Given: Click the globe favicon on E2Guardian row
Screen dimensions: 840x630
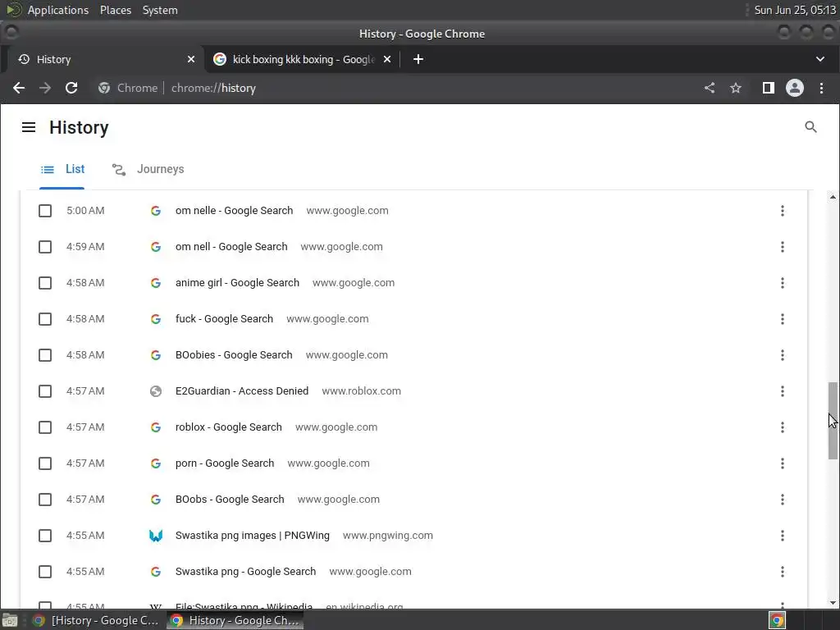Looking at the screenshot, I should pyautogui.click(x=156, y=391).
